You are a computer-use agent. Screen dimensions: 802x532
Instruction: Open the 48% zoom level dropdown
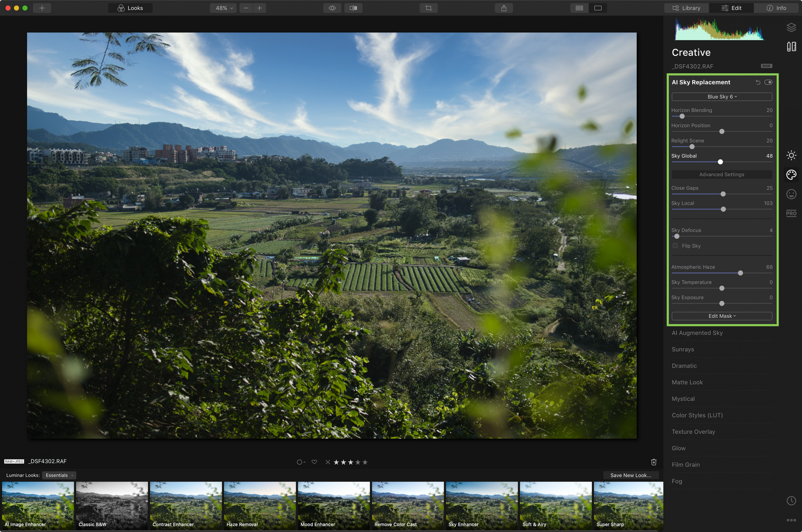point(223,8)
